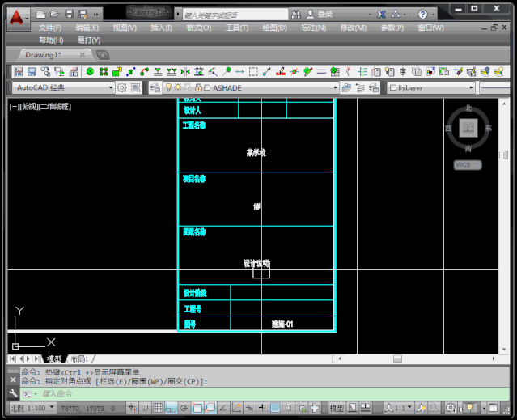Toggle Object Snap in the status bar
The image size is (517, 420).
[197, 408]
